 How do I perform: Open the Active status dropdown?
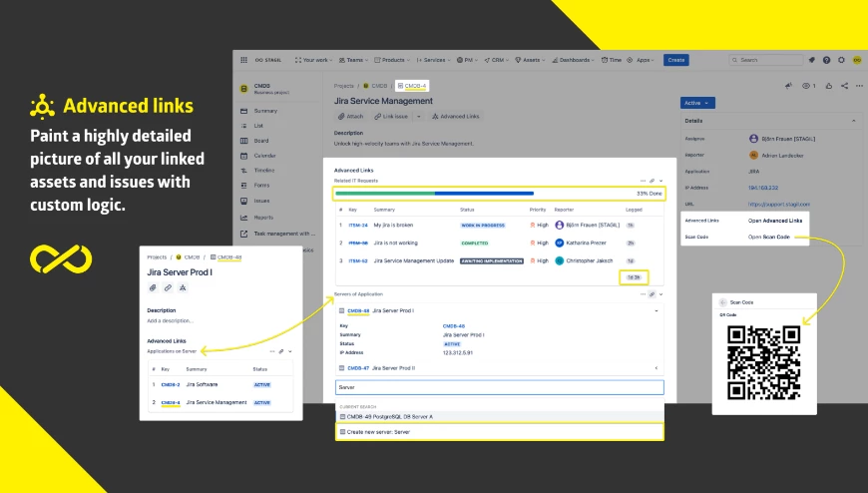tap(697, 103)
